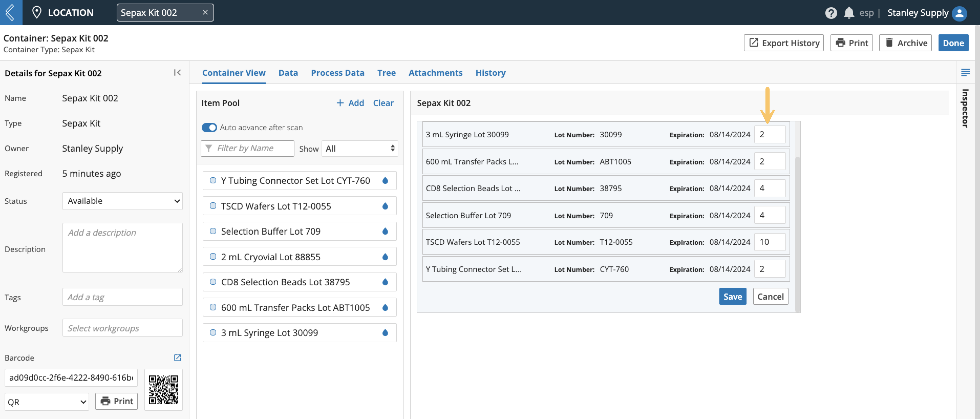980x419 pixels.
Task: Click quantity field for Selection Buffer Lot 709
Action: click(770, 215)
